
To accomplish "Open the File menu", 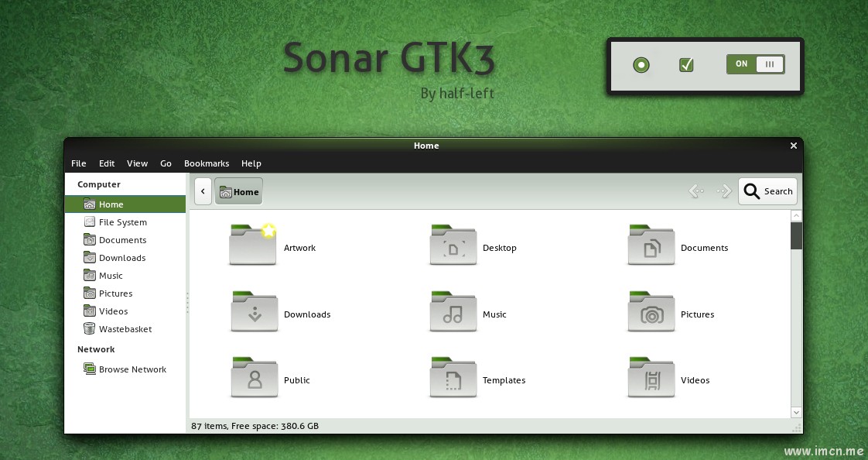I will click(x=79, y=163).
